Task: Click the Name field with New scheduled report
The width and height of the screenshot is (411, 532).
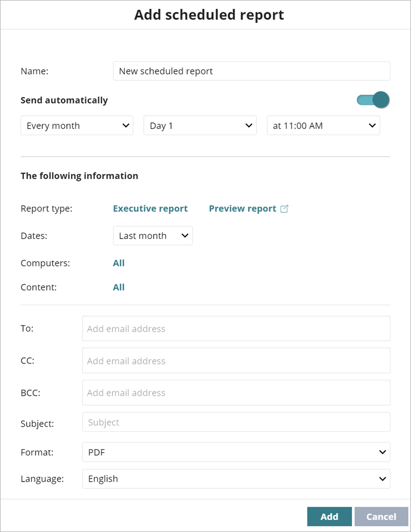Action: click(251, 71)
